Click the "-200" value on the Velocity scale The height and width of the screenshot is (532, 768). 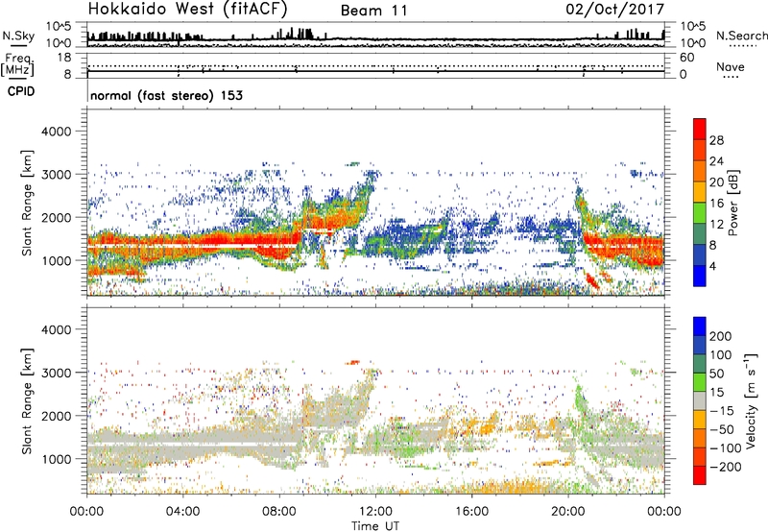726,467
